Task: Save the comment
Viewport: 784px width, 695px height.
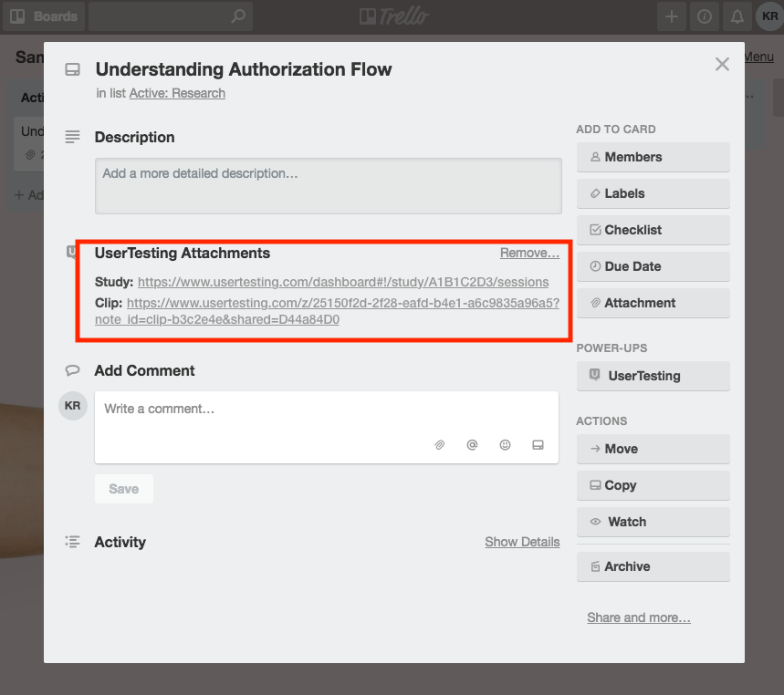Action: (124, 489)
